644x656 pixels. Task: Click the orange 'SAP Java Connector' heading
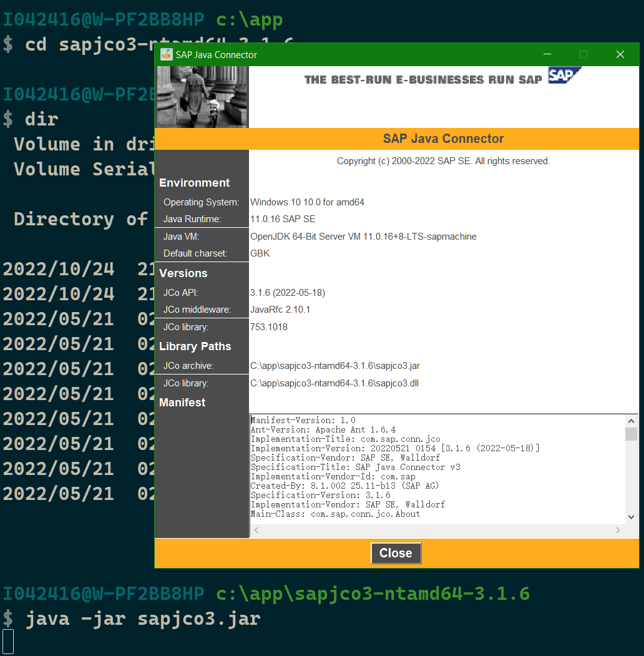point(443,139)
